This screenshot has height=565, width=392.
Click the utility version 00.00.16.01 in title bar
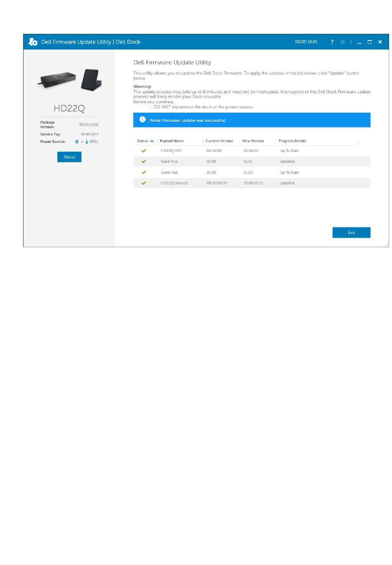[x=307, y=42]
